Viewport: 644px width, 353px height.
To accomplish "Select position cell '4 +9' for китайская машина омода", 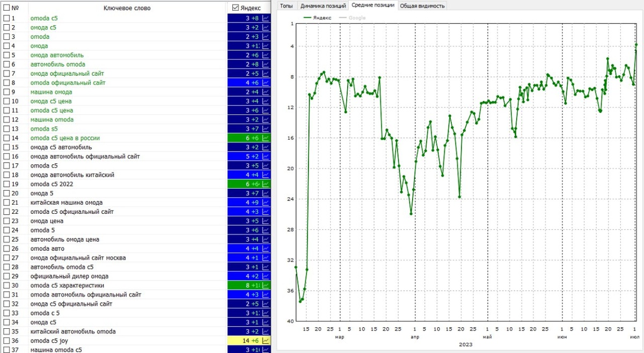I will click(250, 203).
